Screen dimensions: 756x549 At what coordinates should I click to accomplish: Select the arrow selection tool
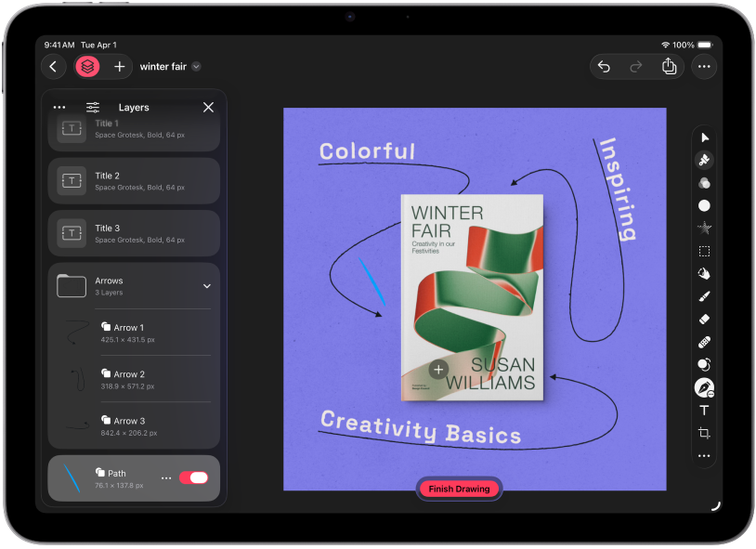704,137
